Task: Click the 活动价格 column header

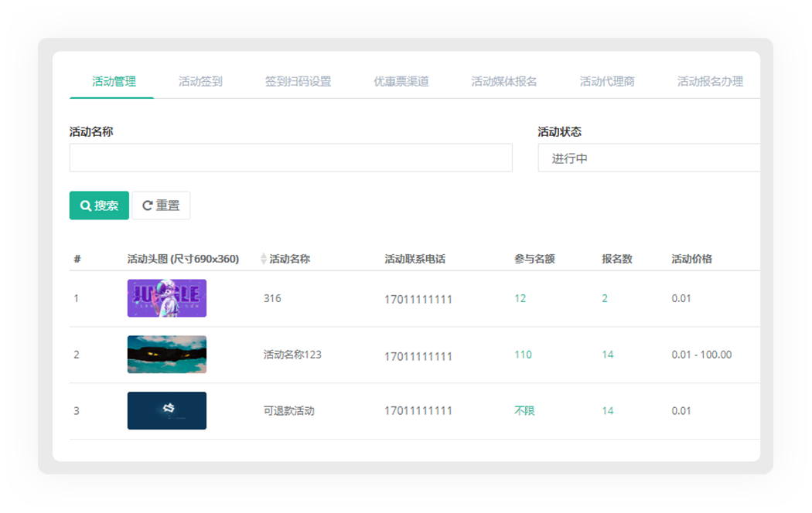Action: point(691,259)
